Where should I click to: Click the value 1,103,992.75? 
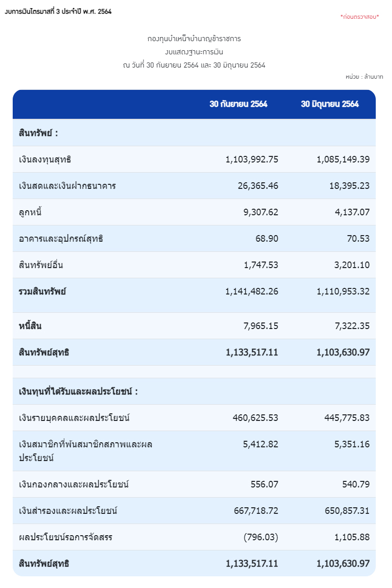[x=252, y=159]
